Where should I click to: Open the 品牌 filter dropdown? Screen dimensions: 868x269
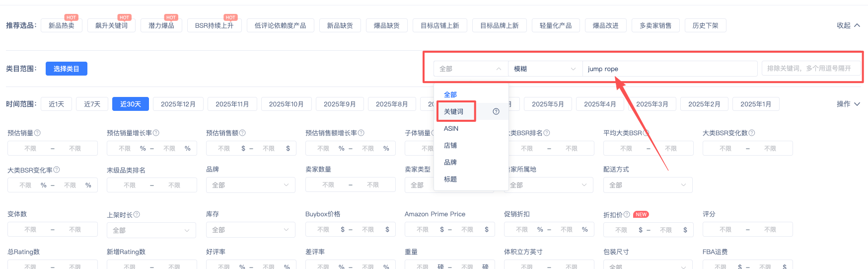coord(250,185)
